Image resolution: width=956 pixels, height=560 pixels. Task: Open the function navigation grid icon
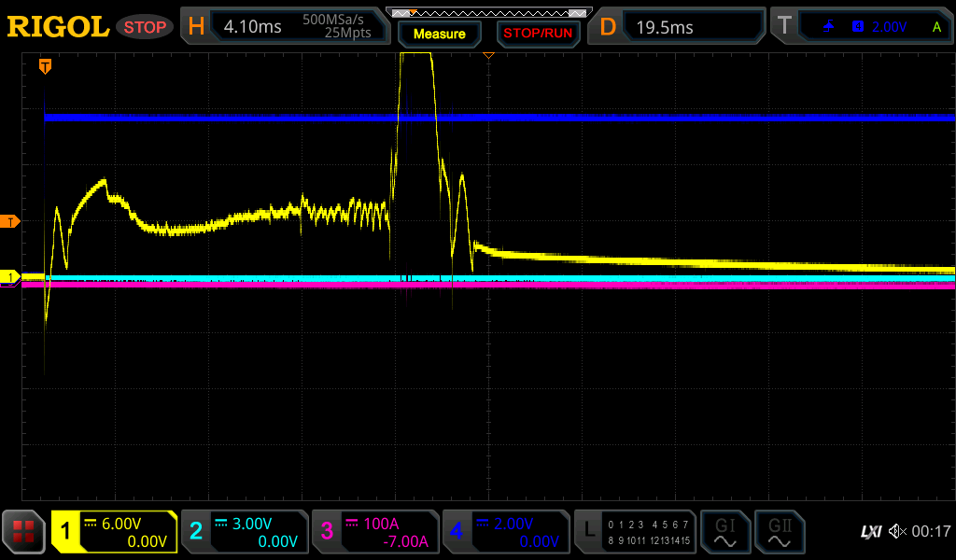pos(23,532)
